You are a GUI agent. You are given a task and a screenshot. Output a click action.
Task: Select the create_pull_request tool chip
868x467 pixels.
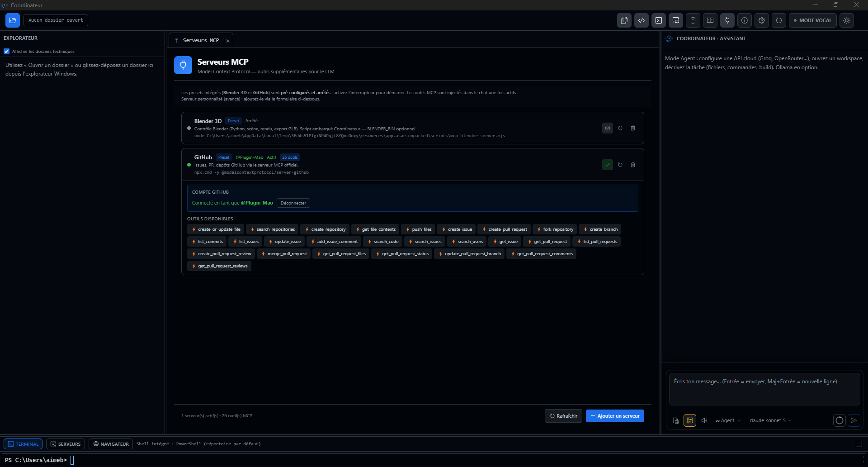click(504, 229)
